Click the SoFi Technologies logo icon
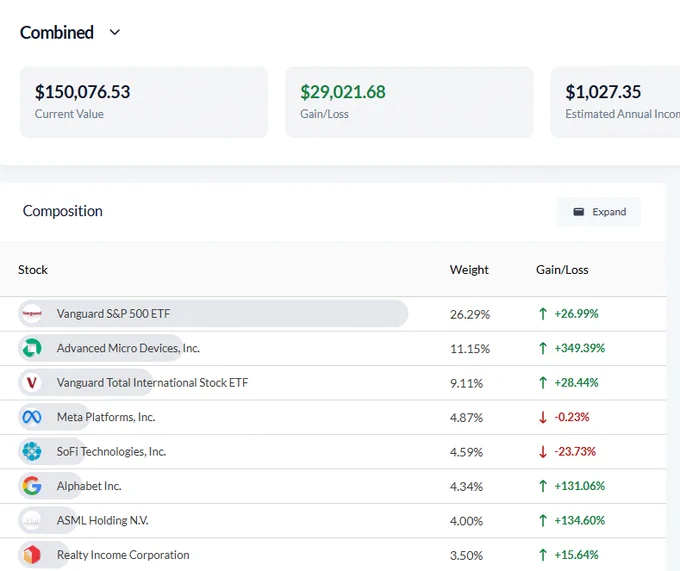Screen dimensions: 680x571 [32, 451]
